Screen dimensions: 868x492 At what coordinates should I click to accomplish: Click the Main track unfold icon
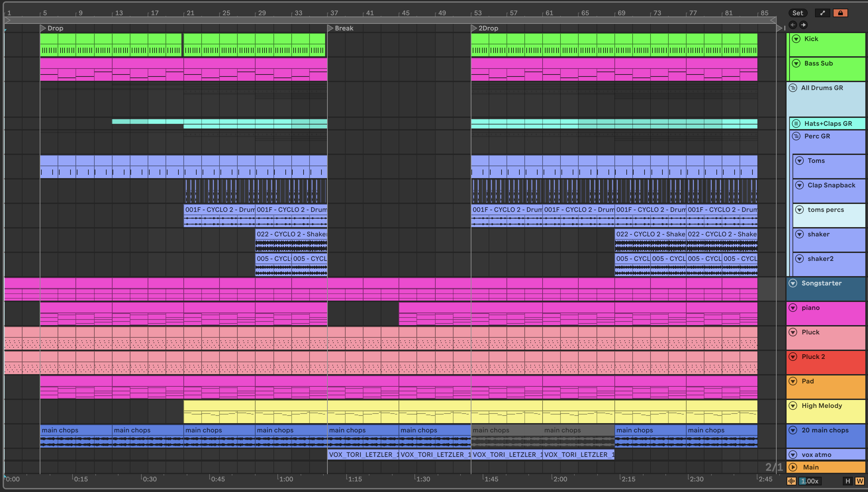click(793, 467)
